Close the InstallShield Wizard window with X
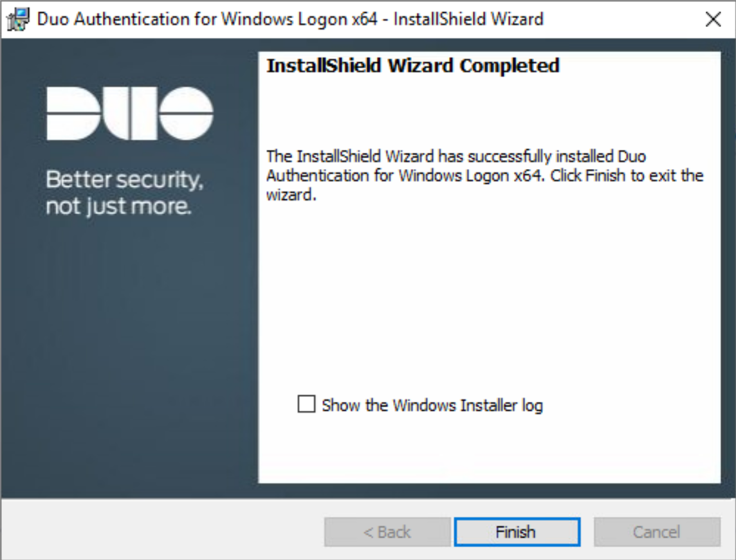This screenshot has height=560, width=736. (713, 19)
